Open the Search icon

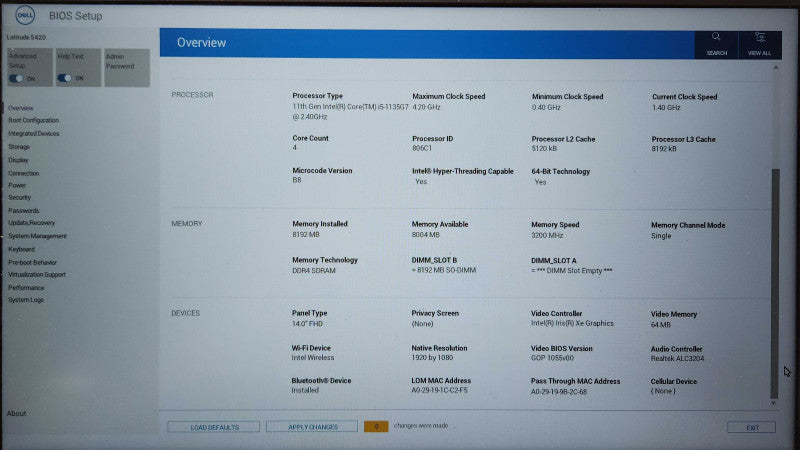pos(716,44)
